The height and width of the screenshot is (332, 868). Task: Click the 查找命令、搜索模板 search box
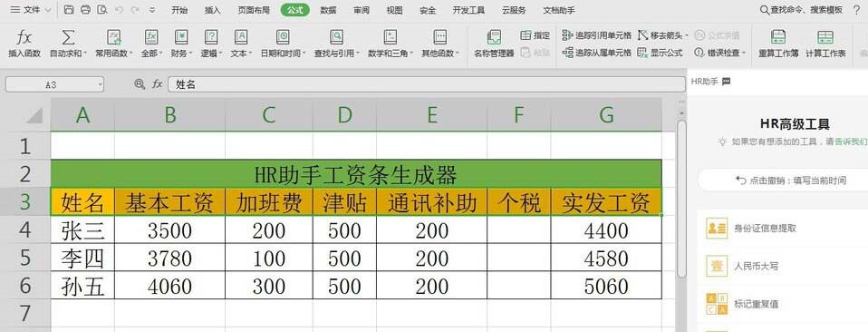pos(802,10)
